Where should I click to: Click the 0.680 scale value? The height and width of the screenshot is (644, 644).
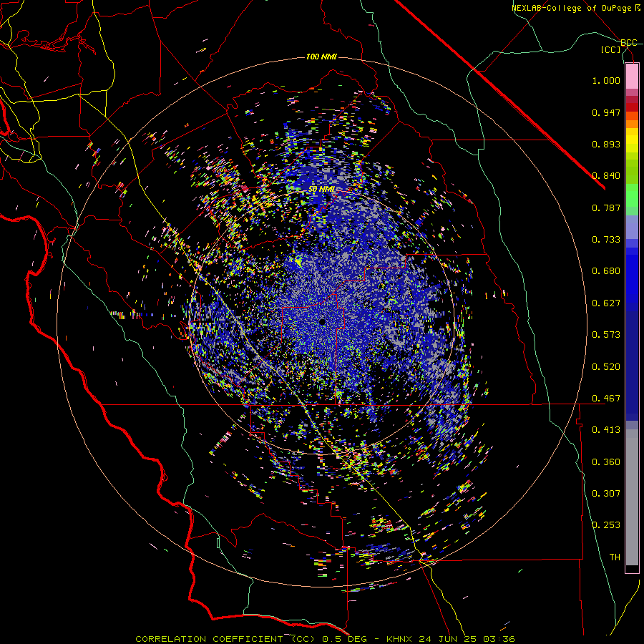point(606,271)
